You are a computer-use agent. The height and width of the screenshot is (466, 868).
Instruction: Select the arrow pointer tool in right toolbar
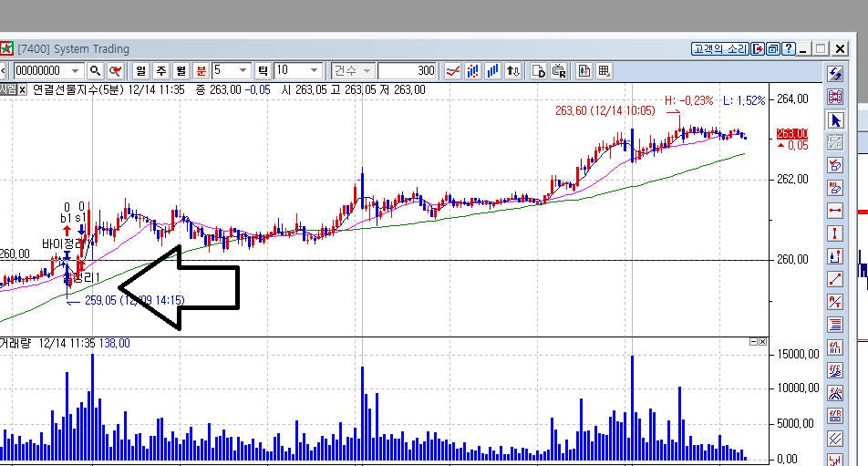click(x=835, y=120)
